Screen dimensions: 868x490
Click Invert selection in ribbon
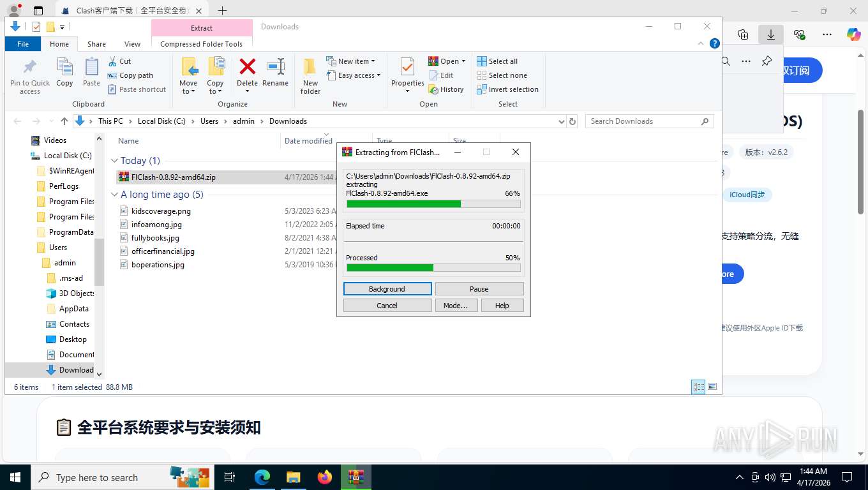(507, 89)
